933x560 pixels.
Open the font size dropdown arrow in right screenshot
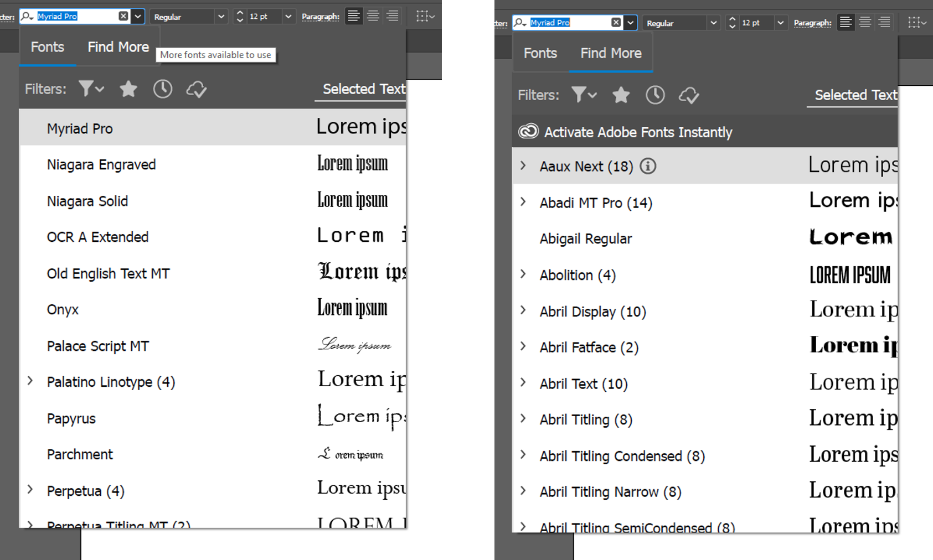pos(781,22)
